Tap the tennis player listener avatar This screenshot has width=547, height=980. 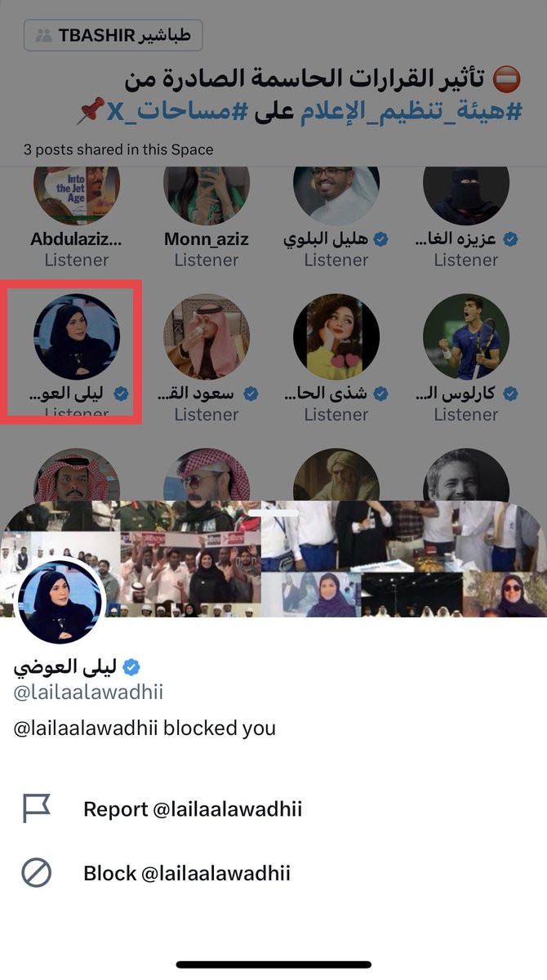(466, 336)
